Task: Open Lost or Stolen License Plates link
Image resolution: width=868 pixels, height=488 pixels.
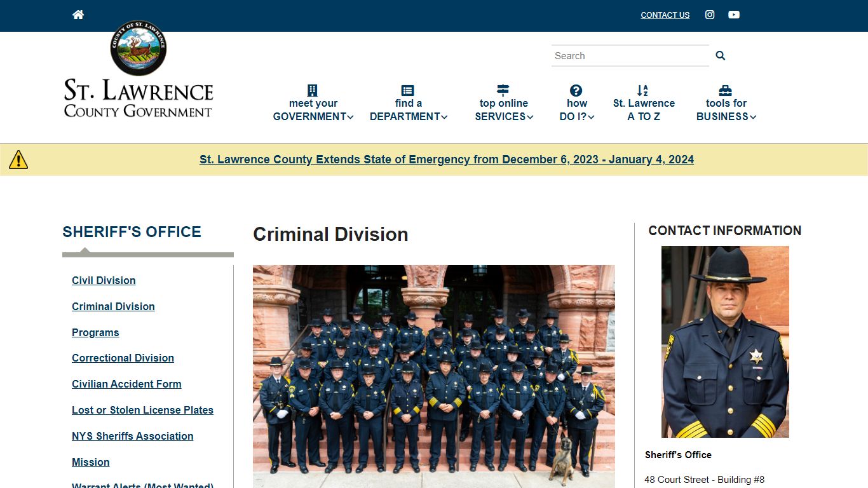Action: [142, 410]
